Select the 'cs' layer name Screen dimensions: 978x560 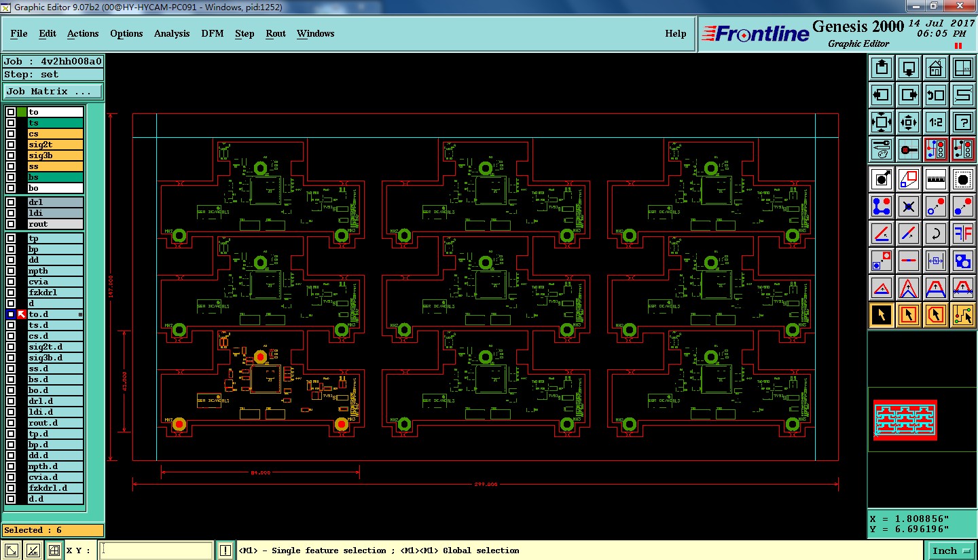(x=55, y=134)
